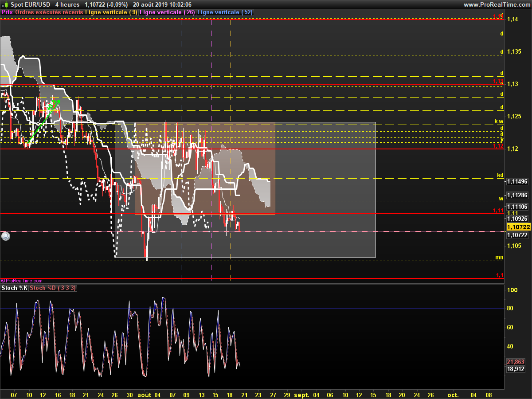Click the 1,10926 price label on axis

coord(517,219)
